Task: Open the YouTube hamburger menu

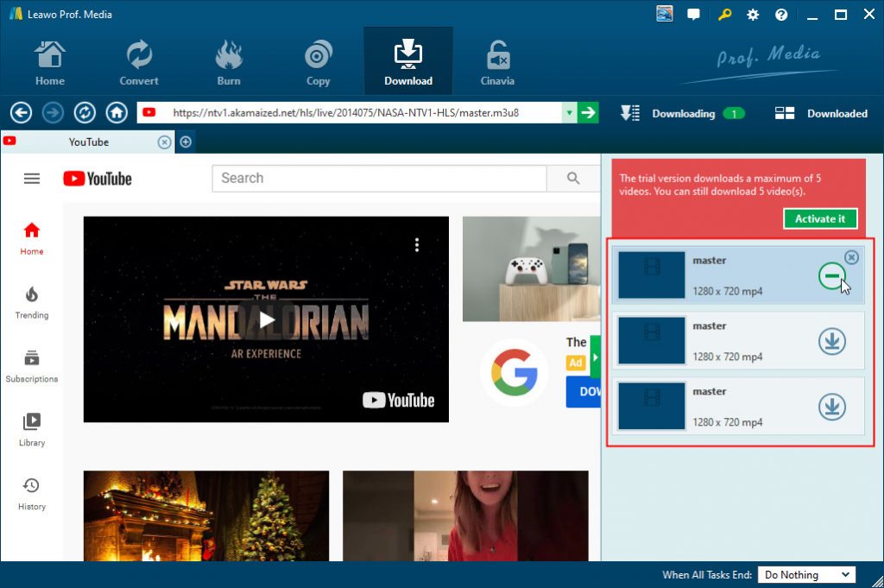Action: 32,179
